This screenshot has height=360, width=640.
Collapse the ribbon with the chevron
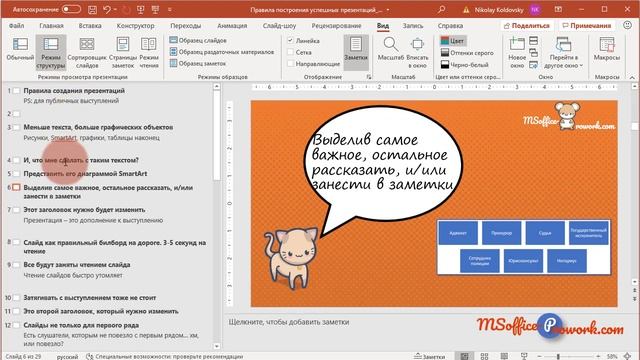click(632, 77)
